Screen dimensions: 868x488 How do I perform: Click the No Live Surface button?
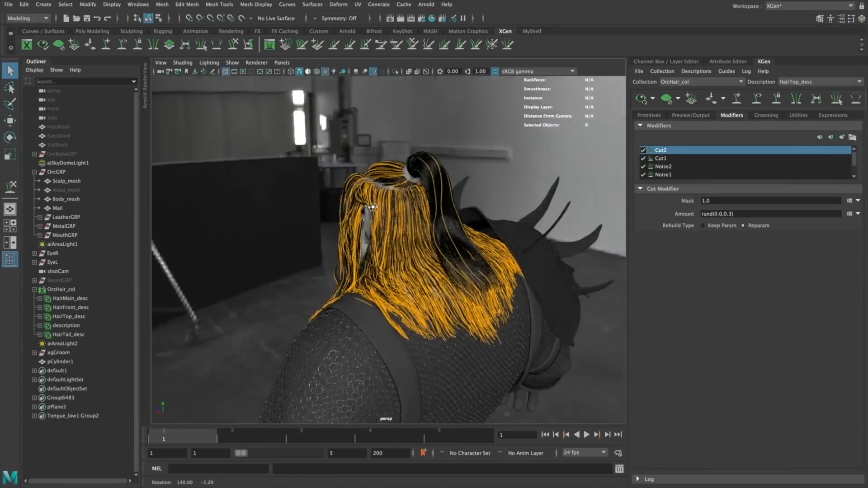[276, 19]
